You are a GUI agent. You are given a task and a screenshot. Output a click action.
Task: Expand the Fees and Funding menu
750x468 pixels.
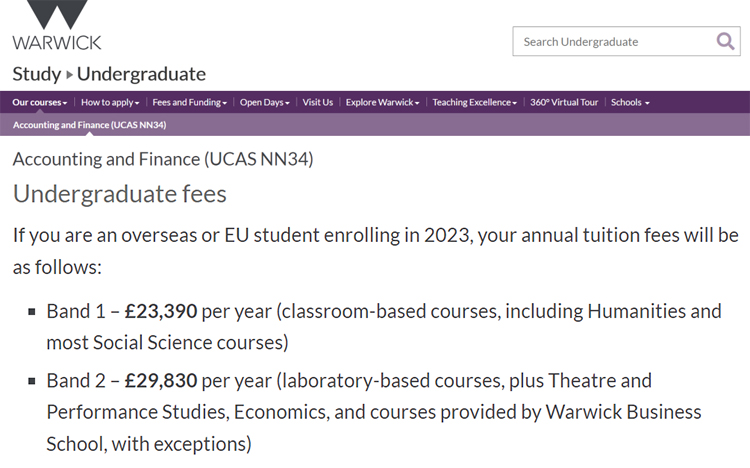[190, 102]
